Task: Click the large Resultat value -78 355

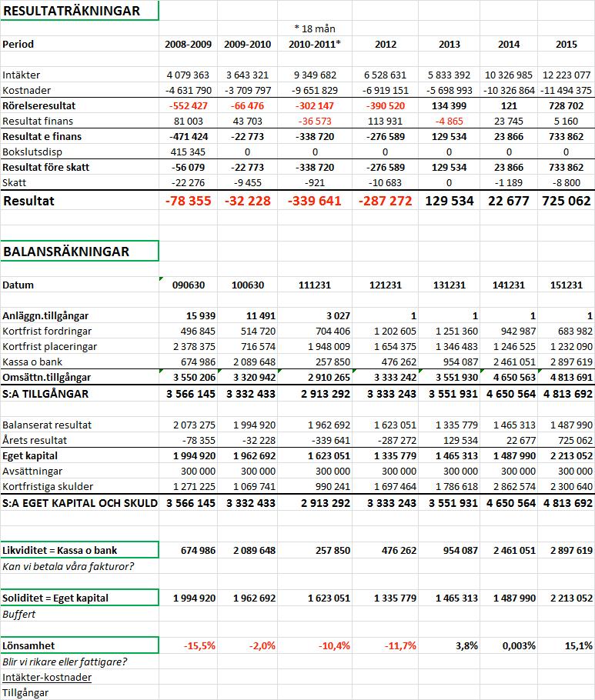Action: (188, 201)
